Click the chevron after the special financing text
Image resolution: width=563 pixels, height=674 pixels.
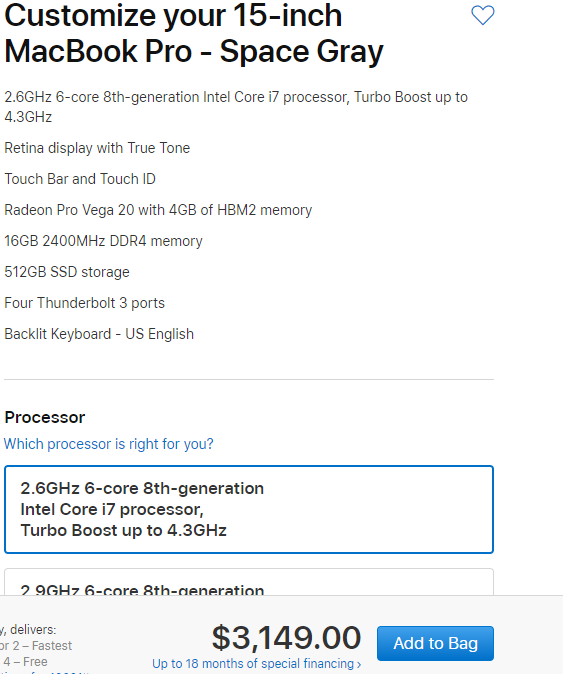[359, 665]
